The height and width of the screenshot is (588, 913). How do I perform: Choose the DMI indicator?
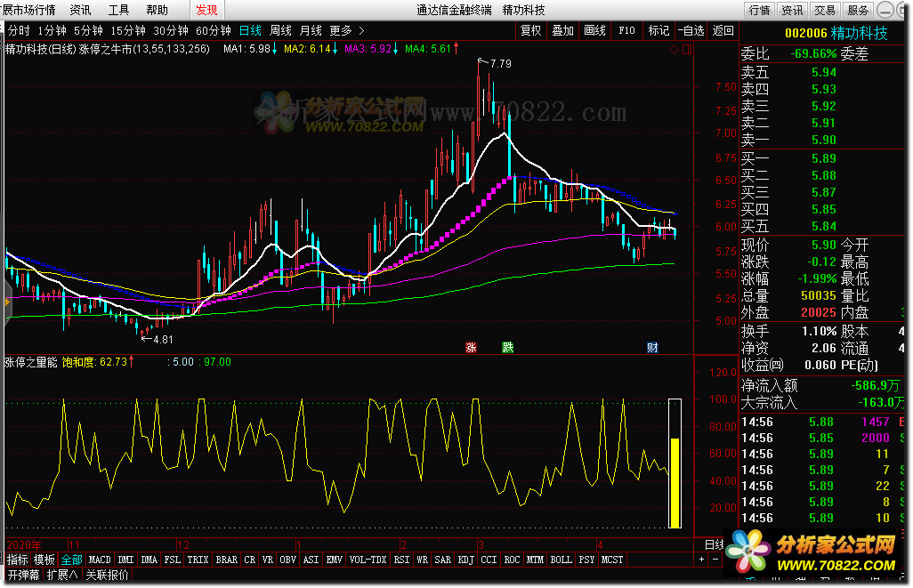(x=125, y=560)
